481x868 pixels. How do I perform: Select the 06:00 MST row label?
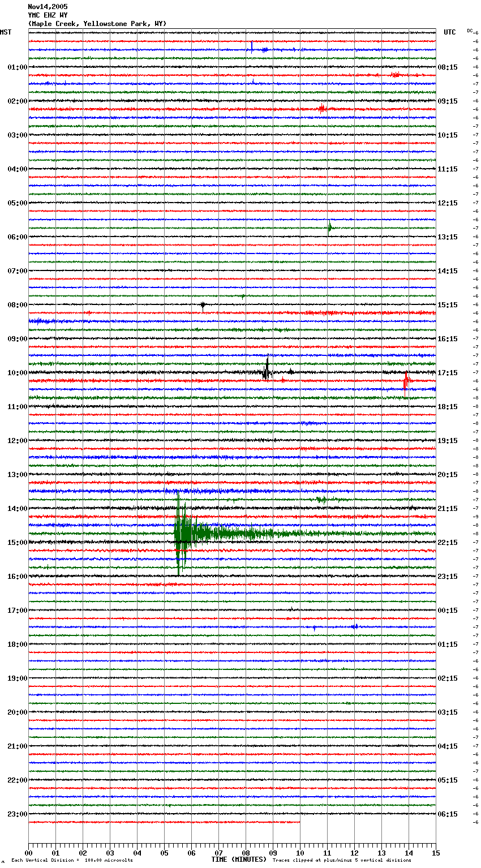point(18,237)
